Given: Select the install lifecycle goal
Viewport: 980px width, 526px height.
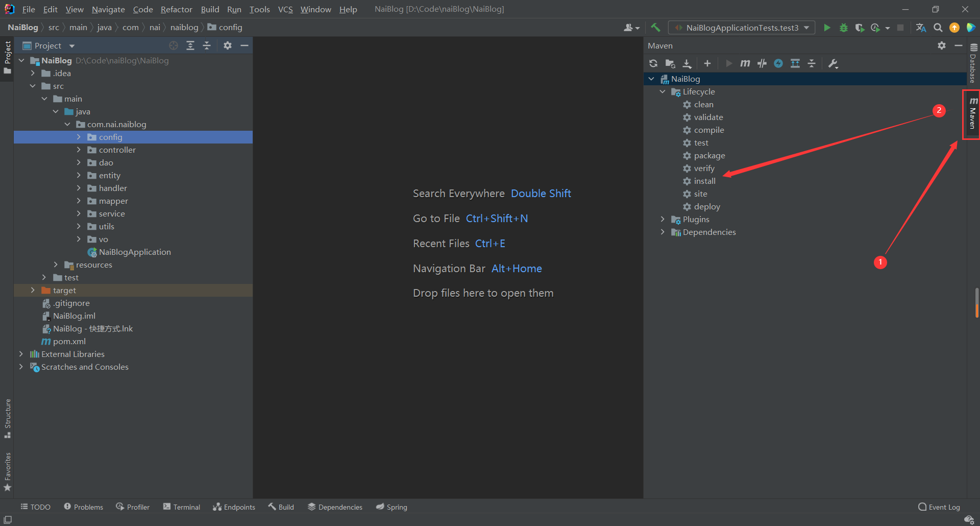Looking at the screenshot, I should [x=704, y=181].
